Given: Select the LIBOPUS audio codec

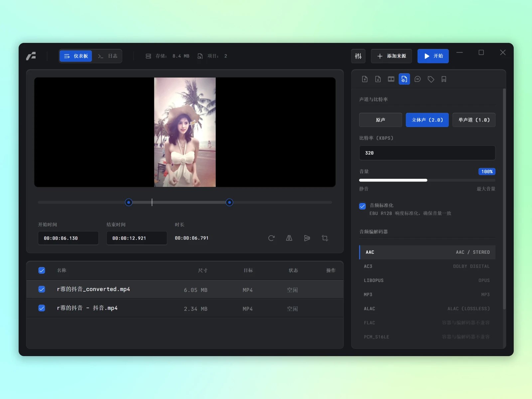Looking at the screenshot, I should coord(427,280).
